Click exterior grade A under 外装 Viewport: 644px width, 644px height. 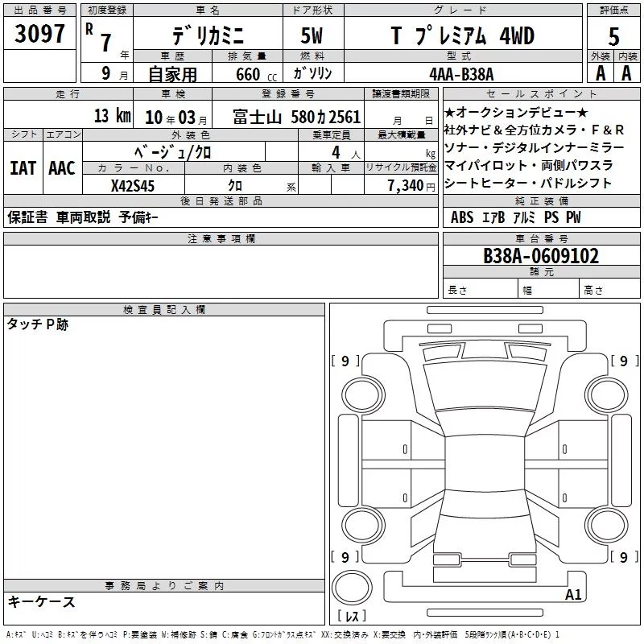click(x=601, y=73)
